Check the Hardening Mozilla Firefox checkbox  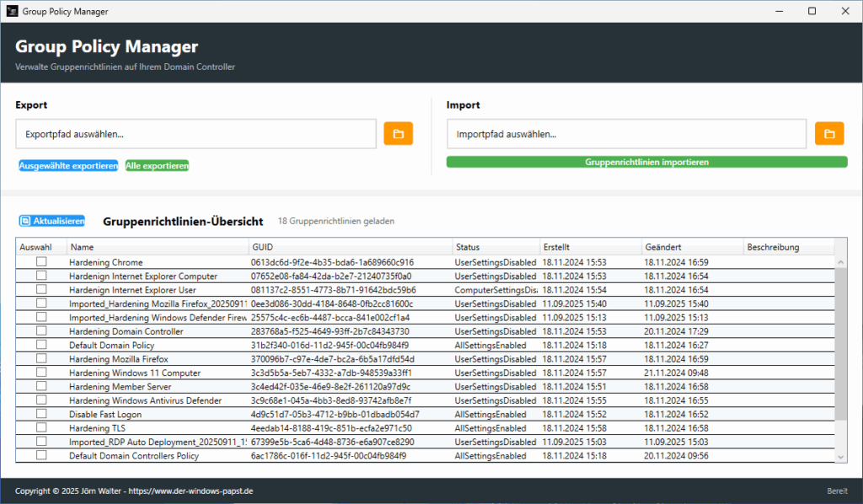tap(40, 358)
